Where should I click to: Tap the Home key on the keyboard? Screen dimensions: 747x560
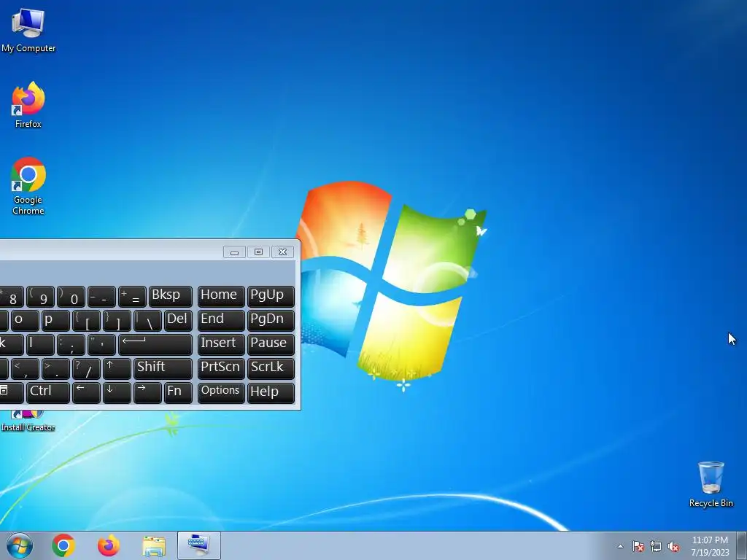coord(221,296)
